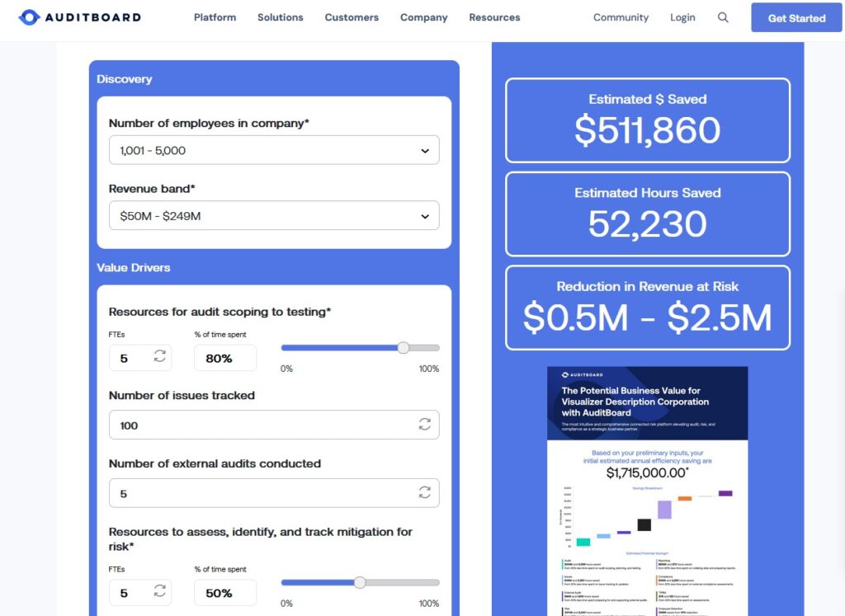Open the search magnifier icon
This screenshot has width=845, height=616.
(x=723, y=17)
